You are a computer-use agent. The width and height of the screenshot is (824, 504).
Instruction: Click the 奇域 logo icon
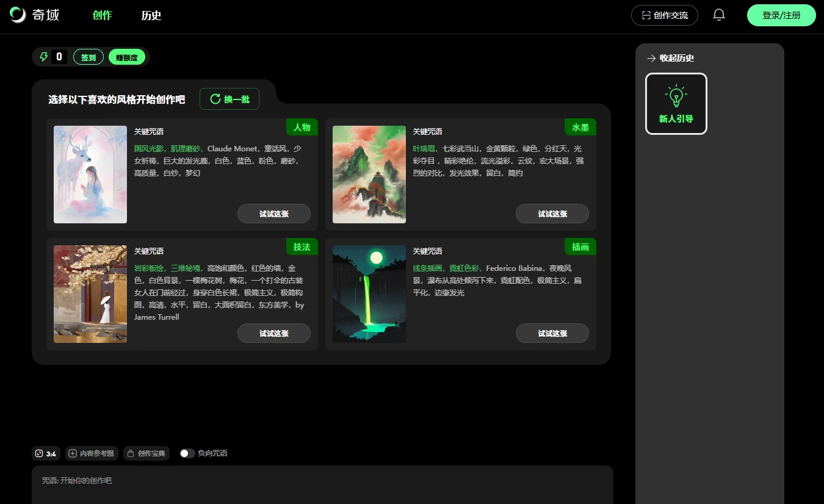click(x=18, y=15)
